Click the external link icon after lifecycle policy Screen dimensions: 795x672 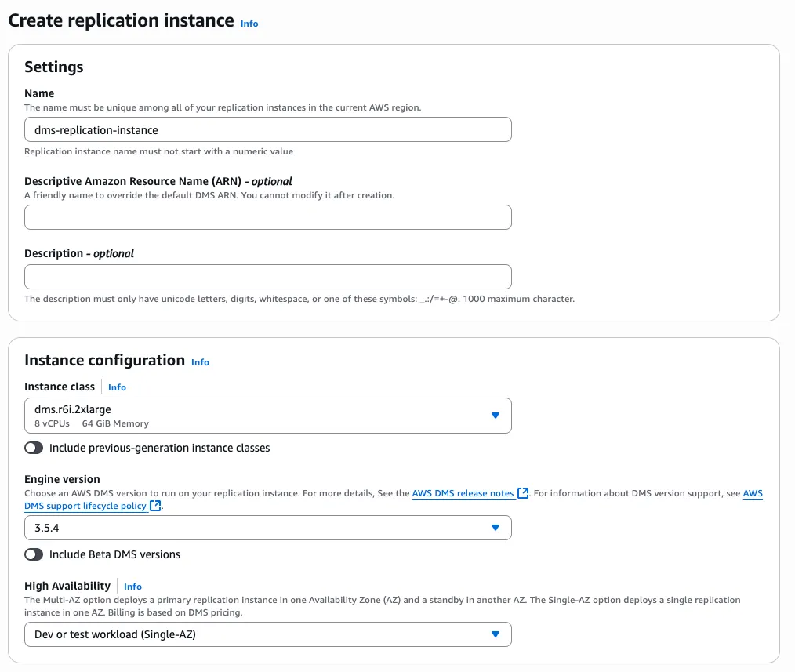pyautogui.click(x=156, y=506)
